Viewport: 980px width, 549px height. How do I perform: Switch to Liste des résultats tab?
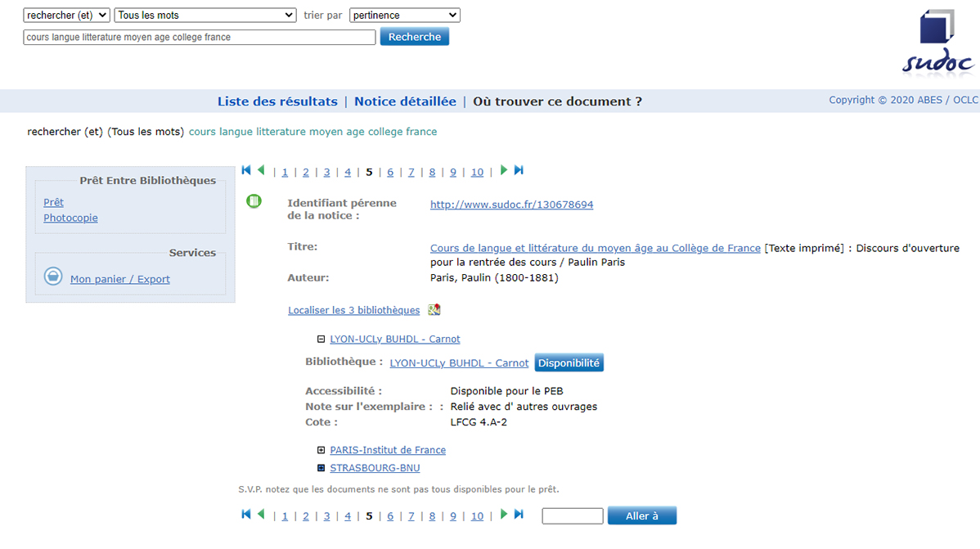[x=277, y=101]
